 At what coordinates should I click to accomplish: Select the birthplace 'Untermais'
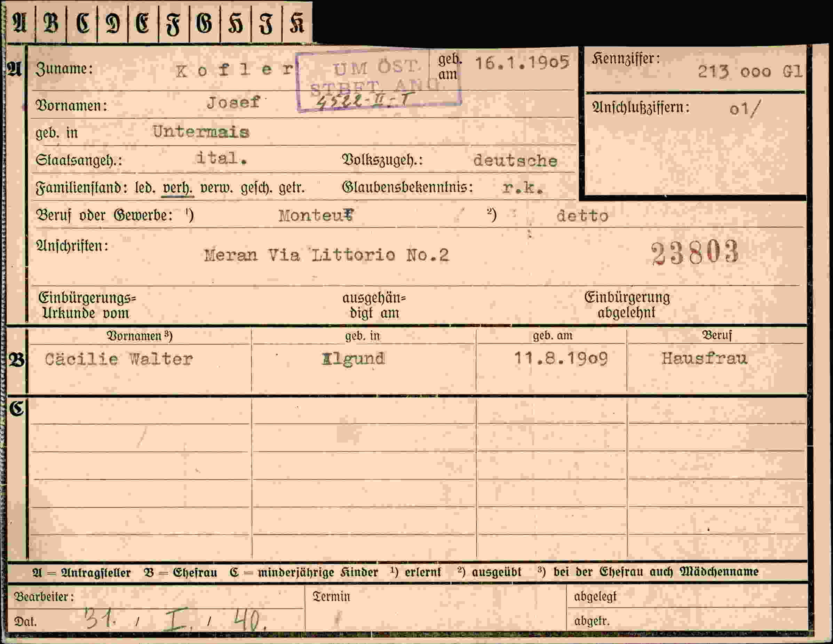pyautogui.click(x=201, y=132)
